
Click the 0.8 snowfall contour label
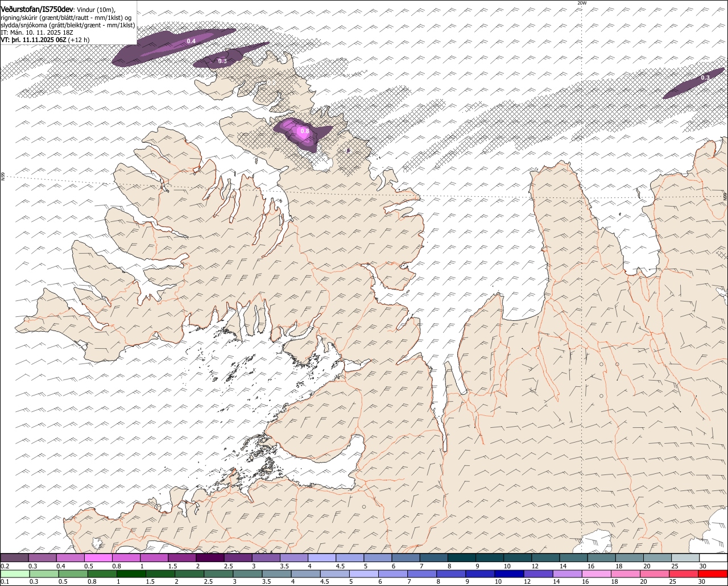point(304,131)
